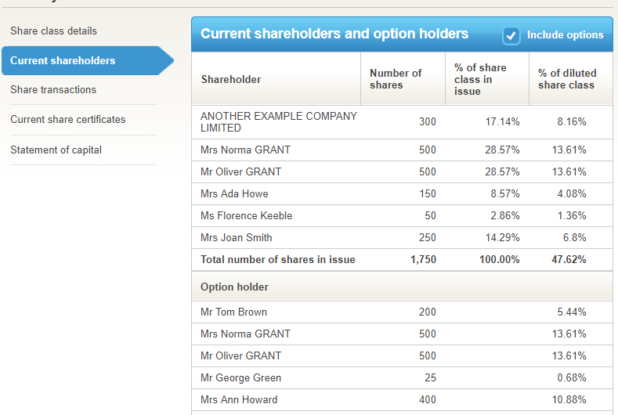Select shareholder Mrs Ada Howe

tap(234, 193)
